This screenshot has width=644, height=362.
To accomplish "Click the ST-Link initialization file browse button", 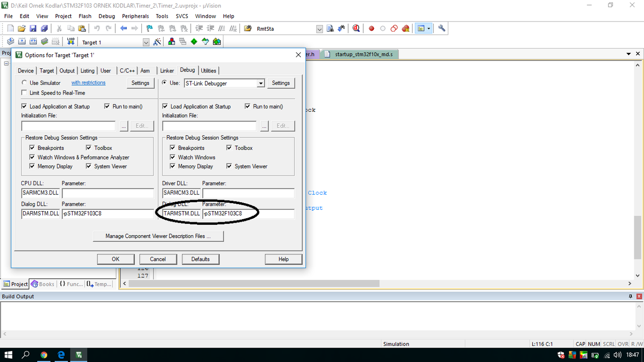I will click(265, 126).
